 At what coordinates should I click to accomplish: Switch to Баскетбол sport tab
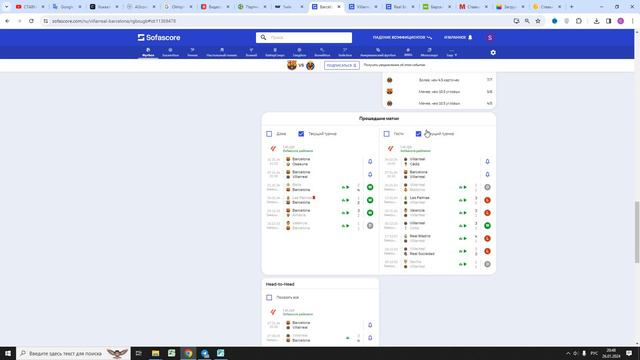click(x=171, y=53)
